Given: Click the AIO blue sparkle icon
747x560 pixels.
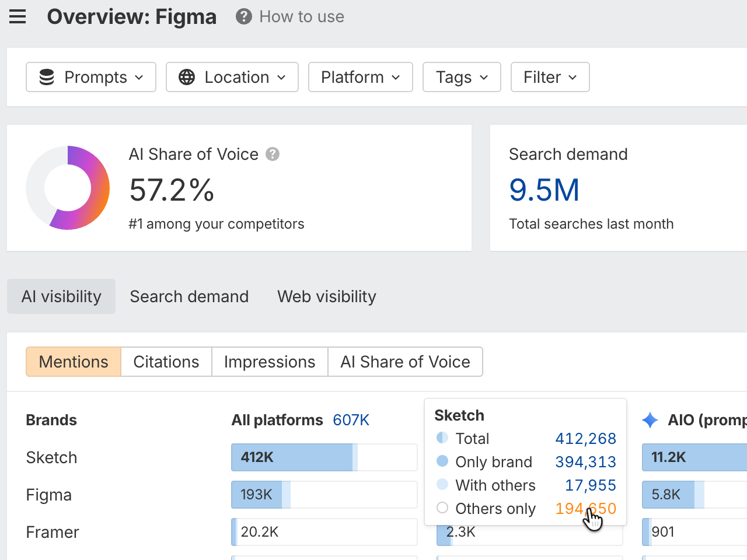Looking at the screenshot, I should click(x=650, y=420).
